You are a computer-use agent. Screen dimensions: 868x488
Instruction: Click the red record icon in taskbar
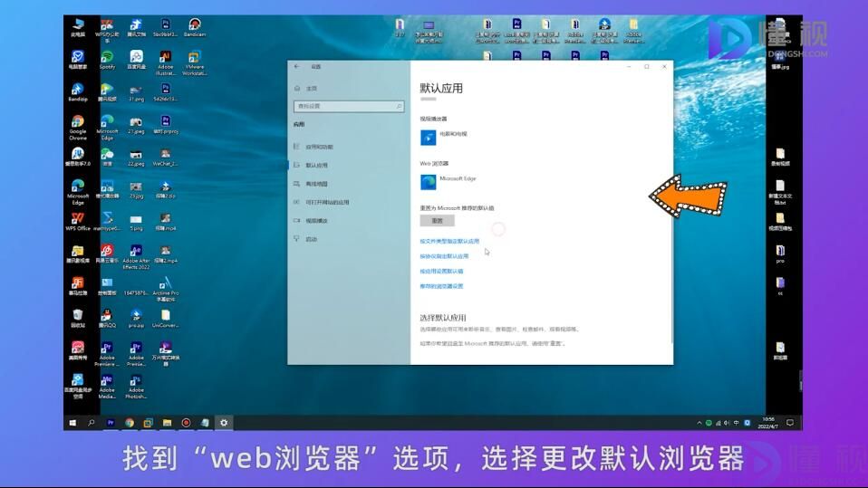click(x=186, y=423)
